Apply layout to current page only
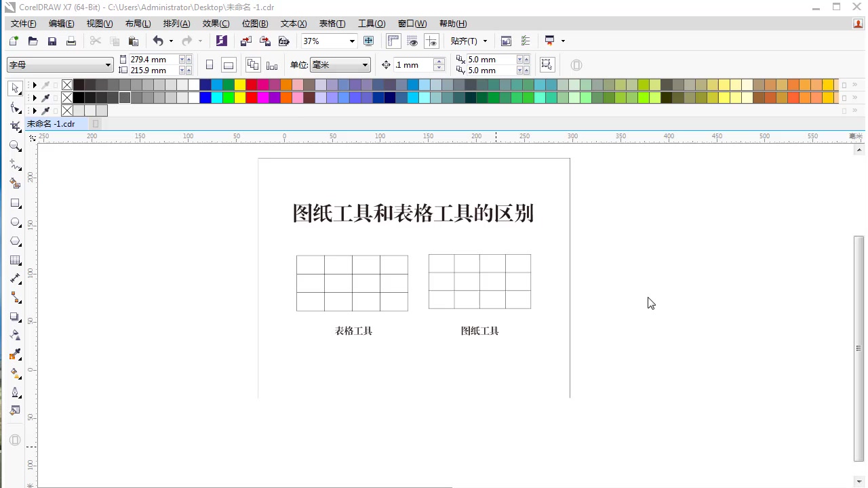This screenshot has height=488, width=868. [272, 65]
